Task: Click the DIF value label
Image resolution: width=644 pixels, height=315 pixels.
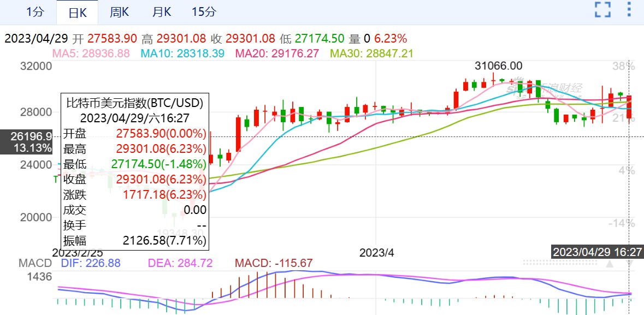Action: pyautogui.click(x=90, y=263)
